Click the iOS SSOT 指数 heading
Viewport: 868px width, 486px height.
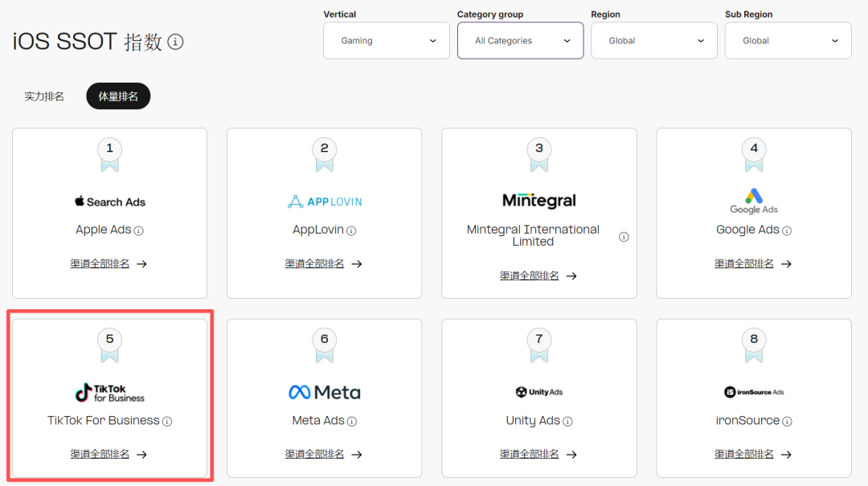click(x=88, y=42)
